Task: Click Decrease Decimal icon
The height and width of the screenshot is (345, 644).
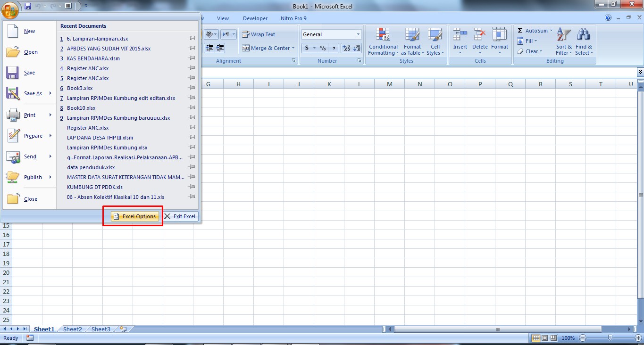Action: 357,48
